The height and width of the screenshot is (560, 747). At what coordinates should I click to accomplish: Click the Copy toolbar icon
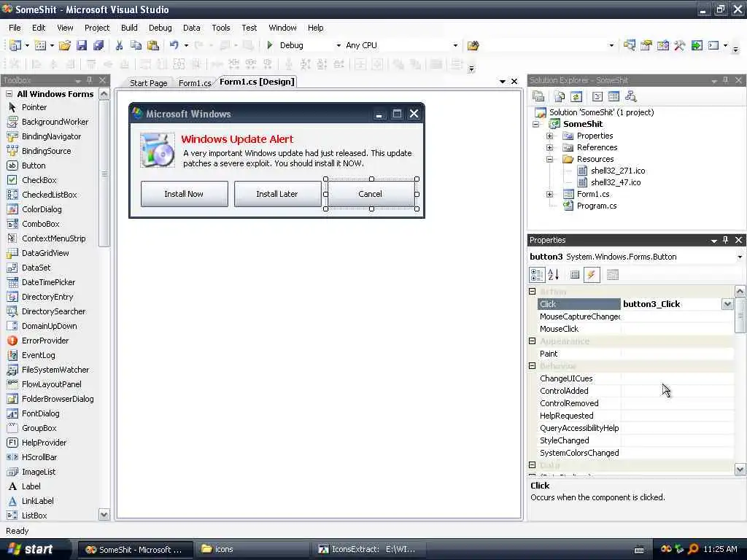[136, 45]
